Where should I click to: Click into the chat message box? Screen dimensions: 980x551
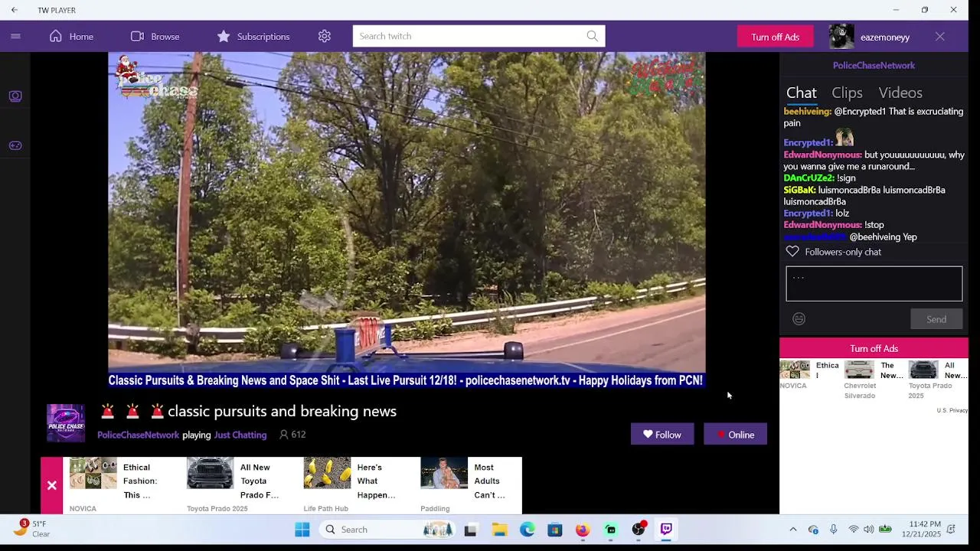(874, 284)
